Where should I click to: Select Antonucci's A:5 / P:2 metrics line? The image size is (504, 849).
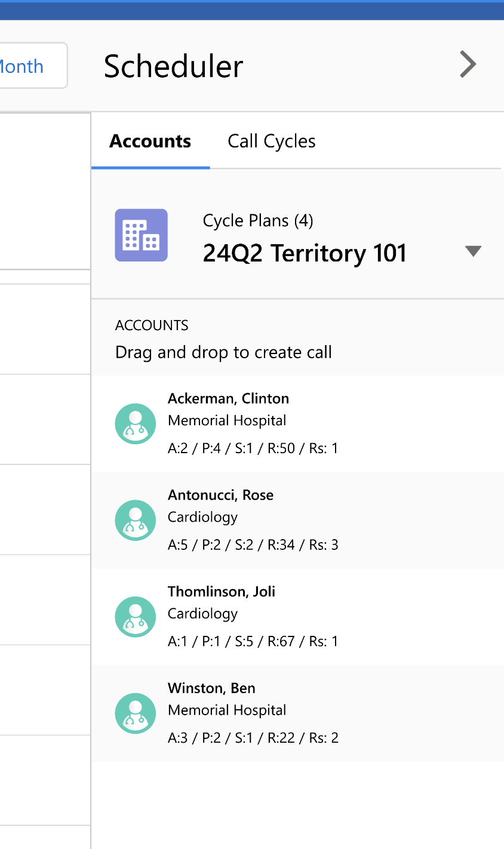click(x=253, y=545)
